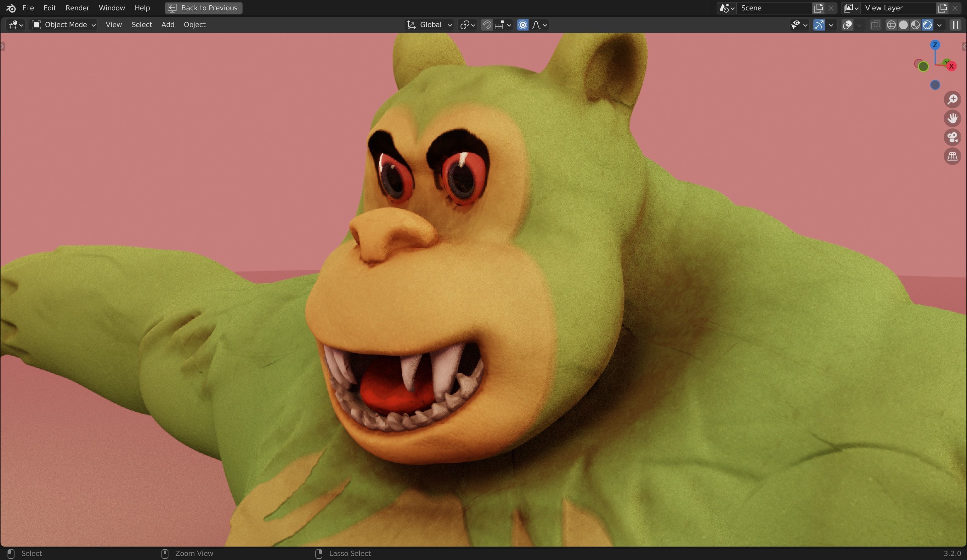Click the Back to Previous button
This screenshot has height=560, width=967.
tap(203, 8)
